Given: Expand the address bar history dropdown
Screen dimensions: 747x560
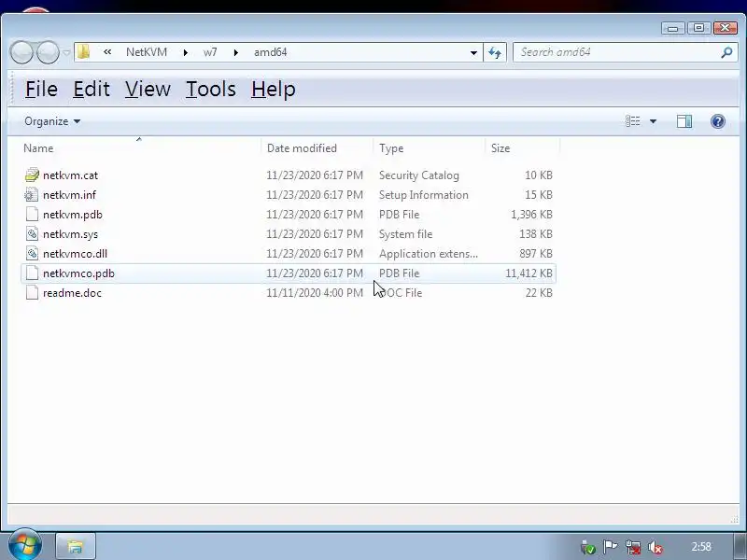Looking at the screenshot, I should point(473,52).
